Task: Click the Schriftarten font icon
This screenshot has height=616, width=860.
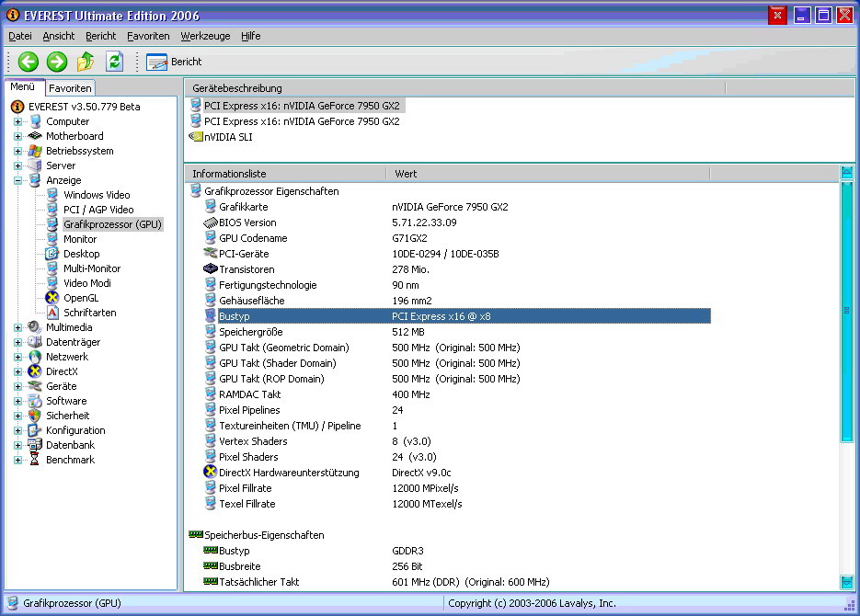Action: (x=52, y=313)
